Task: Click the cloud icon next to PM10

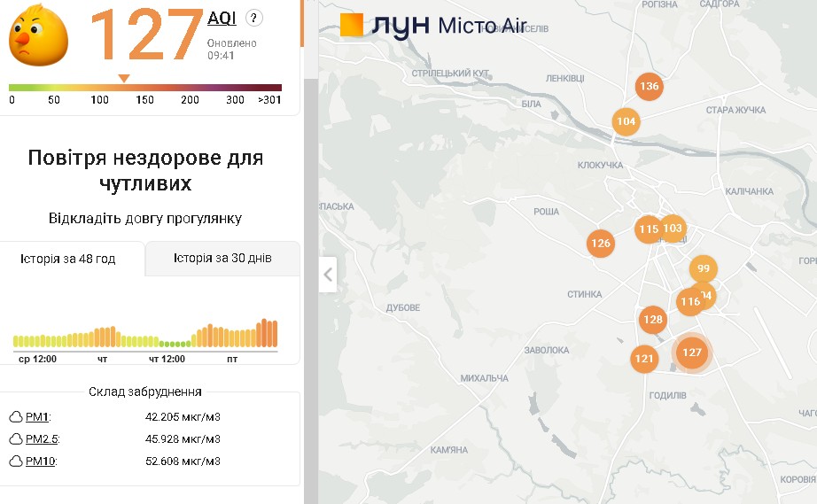Action: 15,461
